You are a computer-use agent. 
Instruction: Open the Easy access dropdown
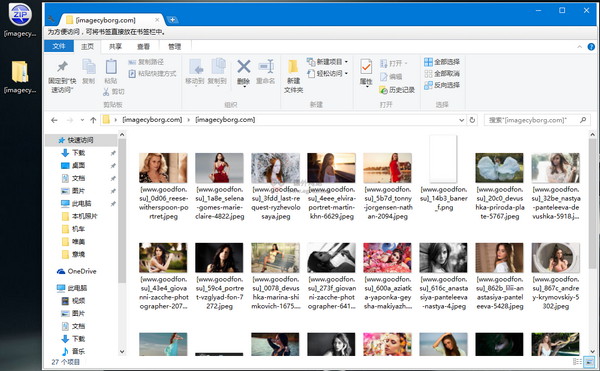328,73
